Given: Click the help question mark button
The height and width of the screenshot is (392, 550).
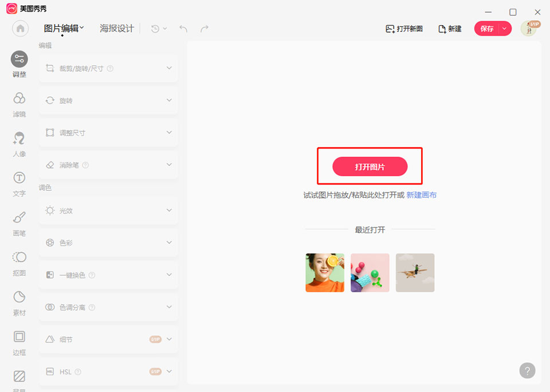Looking at the screenshot, I should (x=527, y=370).
